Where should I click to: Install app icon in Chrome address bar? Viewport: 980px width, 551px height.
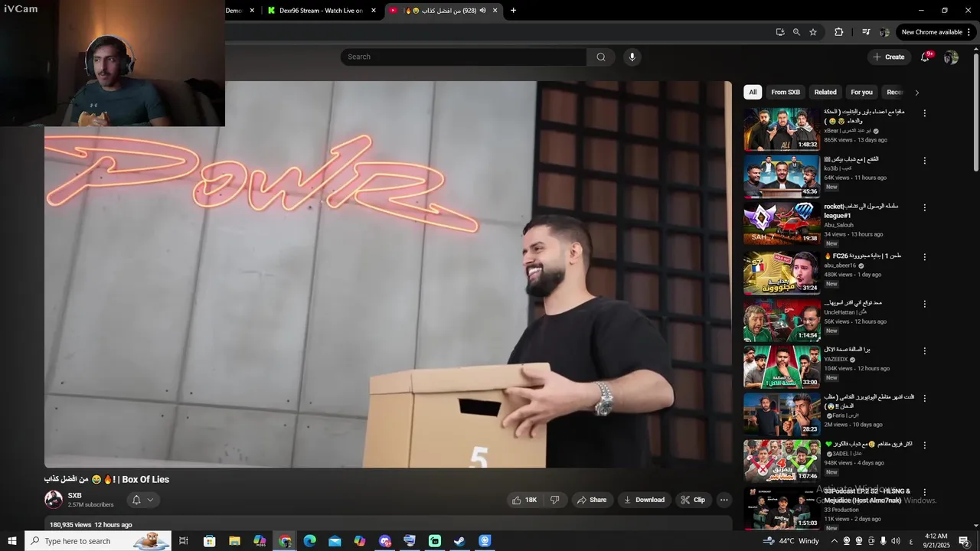click(780, 32)
